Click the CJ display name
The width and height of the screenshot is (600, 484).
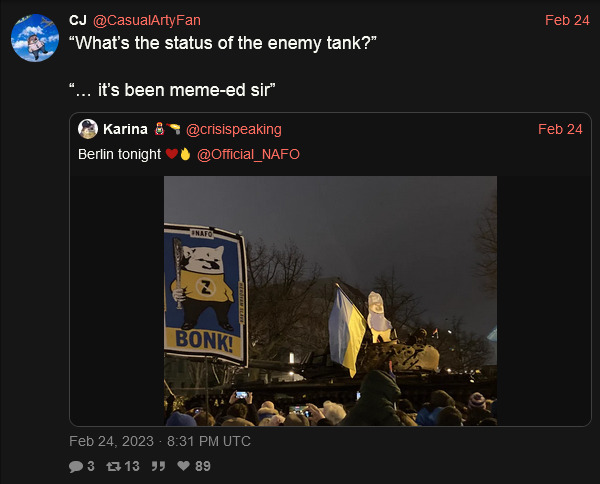78,20
